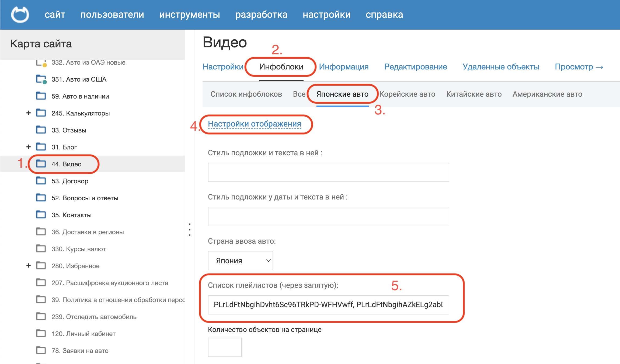Select 53. Договор in site map

[70, 181]
